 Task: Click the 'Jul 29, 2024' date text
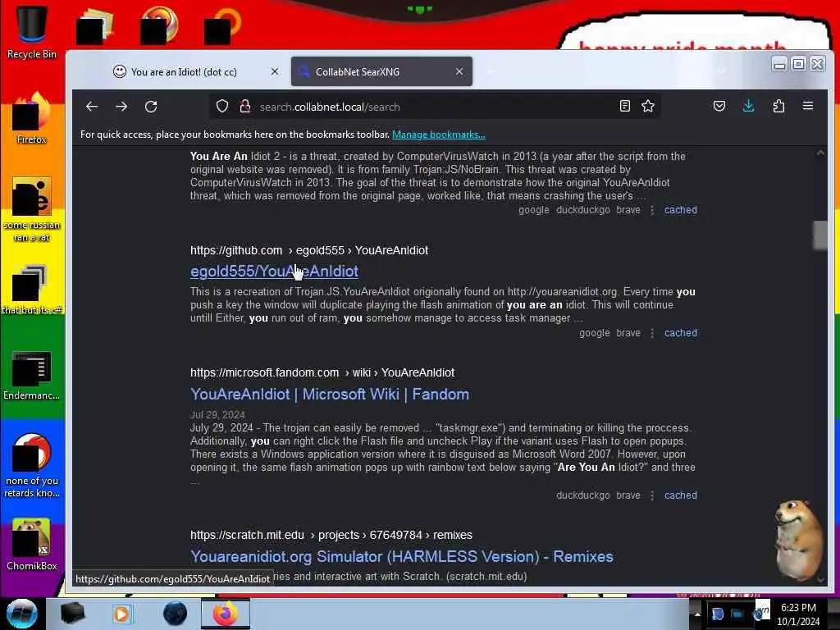217,415
